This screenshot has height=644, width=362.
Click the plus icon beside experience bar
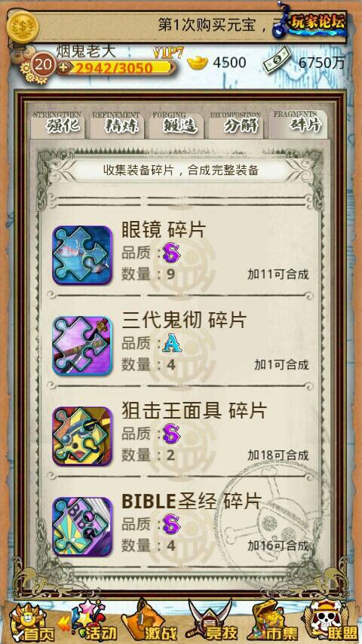point(63,67)
